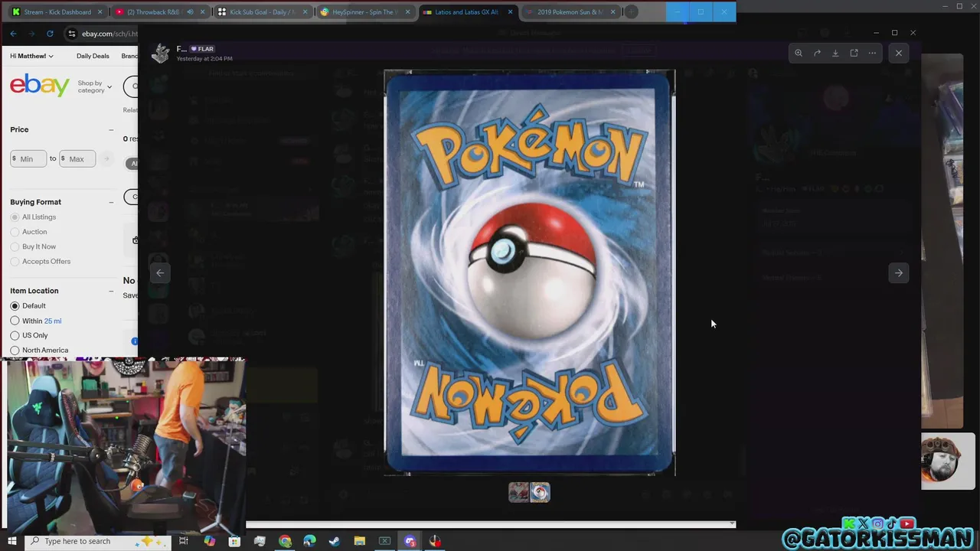980x551 pixels.
Task: Select the Buy It Now radio button
Action: point(15,246)
